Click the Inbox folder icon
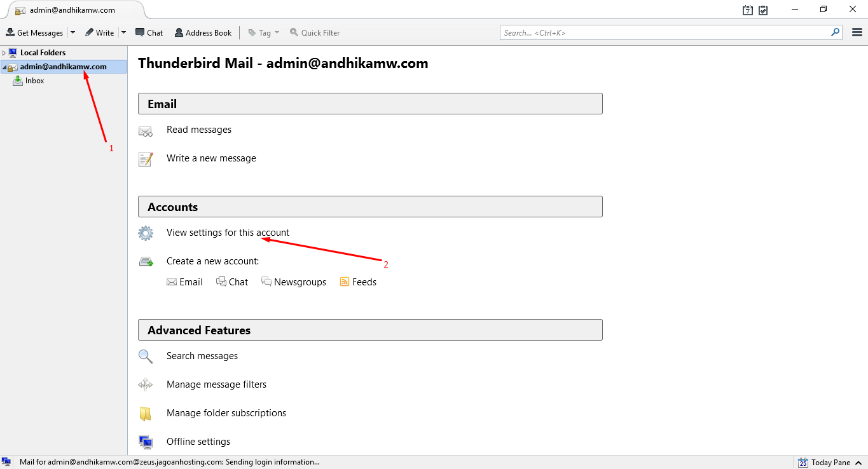The image size is (868, 469). (18, 81)
